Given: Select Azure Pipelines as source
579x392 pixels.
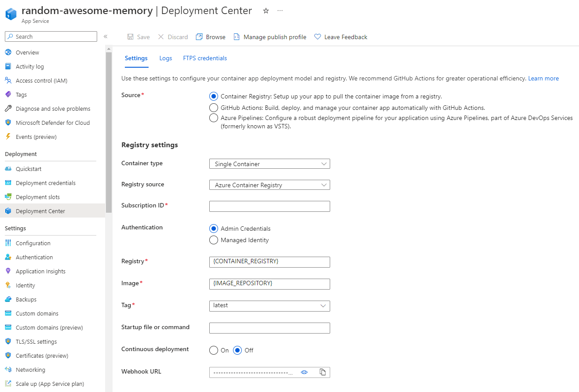Looking at the screenshot, I should pos(214,118).
